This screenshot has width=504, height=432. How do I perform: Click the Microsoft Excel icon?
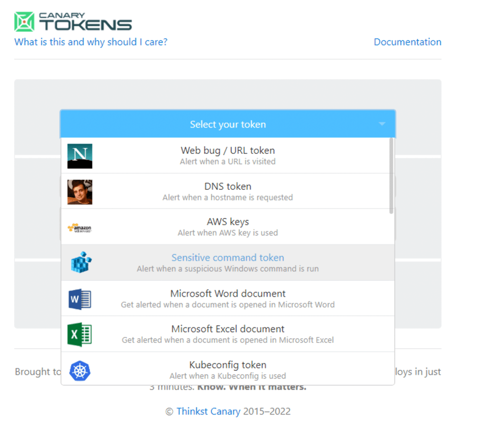[80, 334]
